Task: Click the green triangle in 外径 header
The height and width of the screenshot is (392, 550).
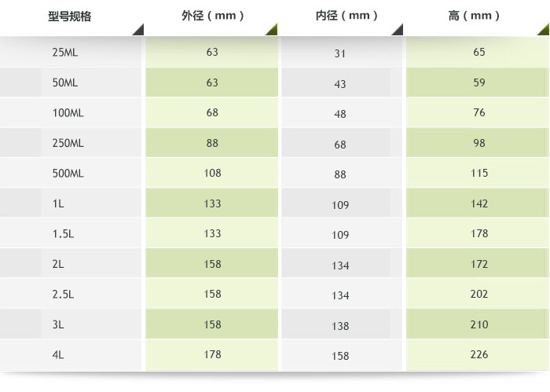Action: [x=272, y=31]
